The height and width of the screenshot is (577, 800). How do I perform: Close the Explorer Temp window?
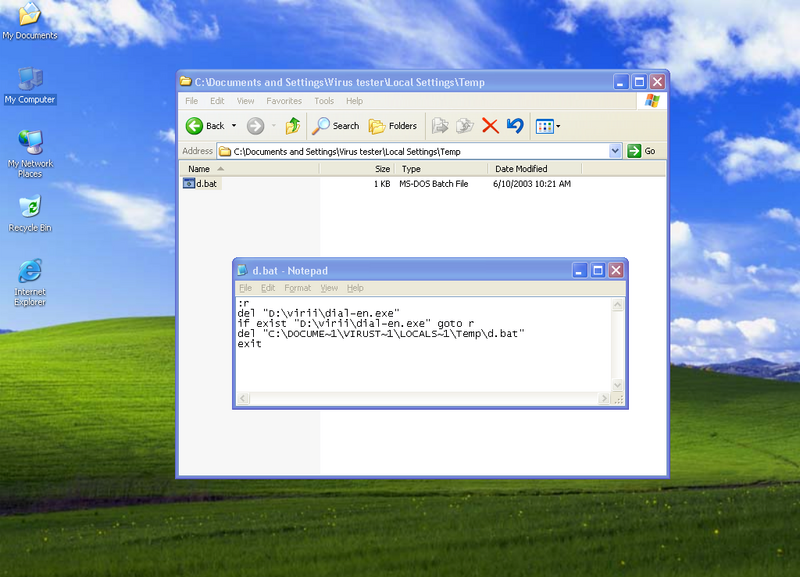point(658,82)
